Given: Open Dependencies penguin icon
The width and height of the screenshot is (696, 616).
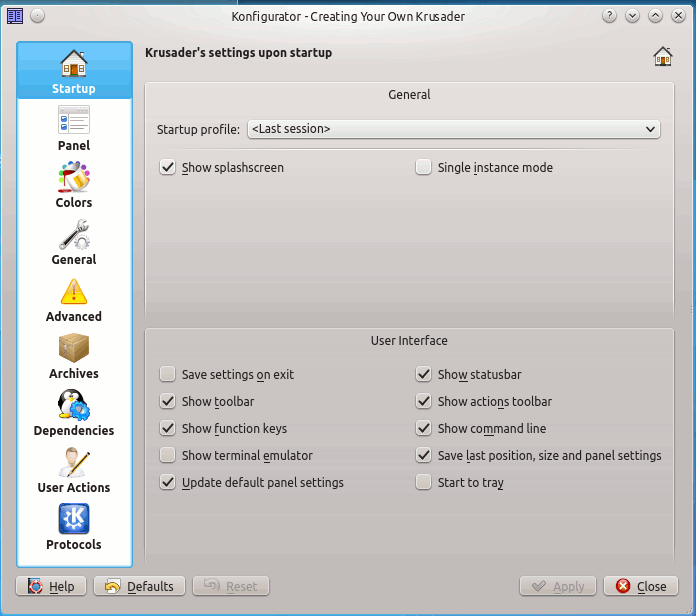Looking at the screenshot, I should pyautogui.click(x=74, y=405).
